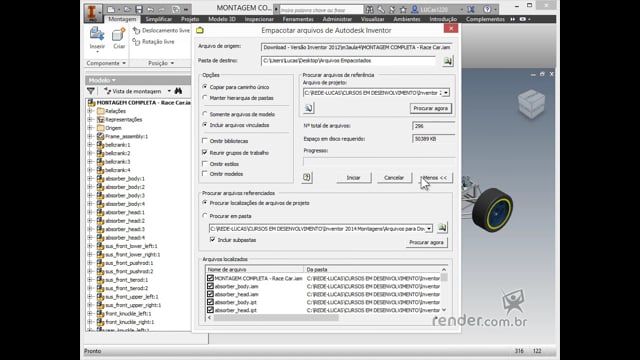Click the search keyword field in title bar
Screen dimensions: 640x360
321,9
